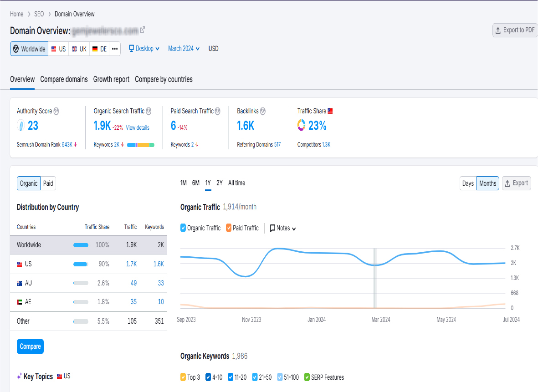Open the Paid Search Traffic info tooltip

pyautogui.click(x=218, y=111)
